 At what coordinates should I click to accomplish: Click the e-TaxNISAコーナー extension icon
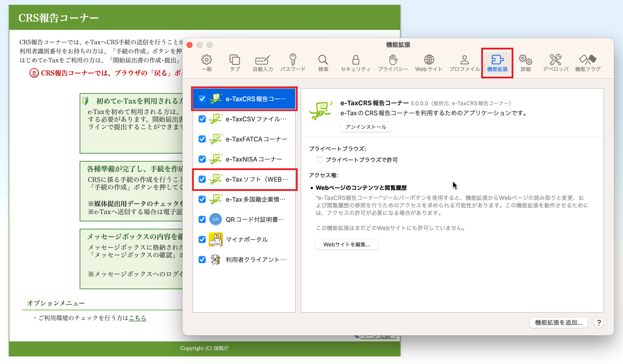coord(216,159)
